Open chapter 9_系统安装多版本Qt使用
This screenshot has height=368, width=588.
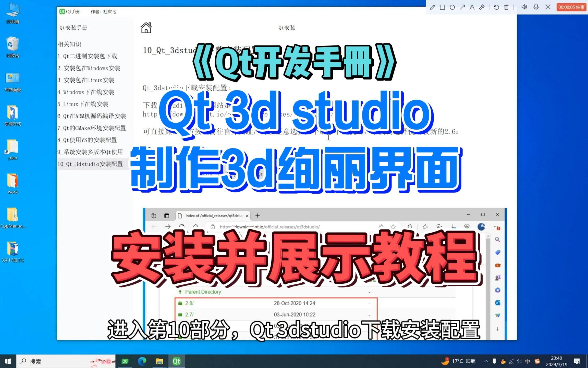tap(90, 152)
